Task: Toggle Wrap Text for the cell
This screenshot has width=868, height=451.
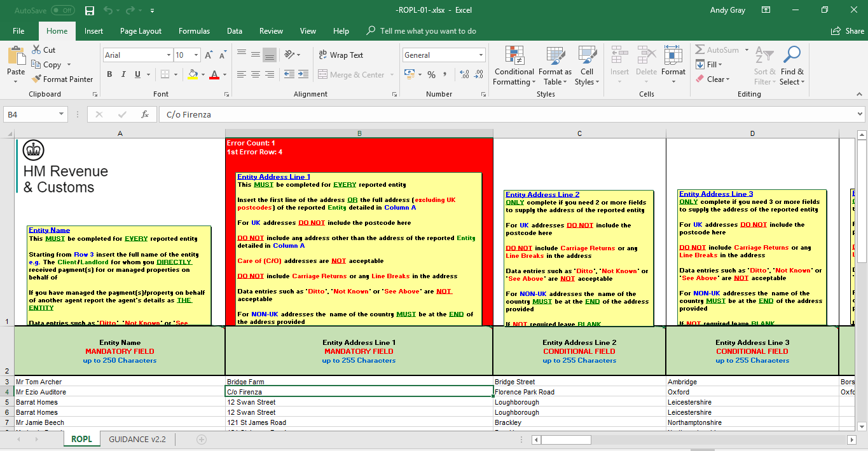Action: click(x=340, y=55)
